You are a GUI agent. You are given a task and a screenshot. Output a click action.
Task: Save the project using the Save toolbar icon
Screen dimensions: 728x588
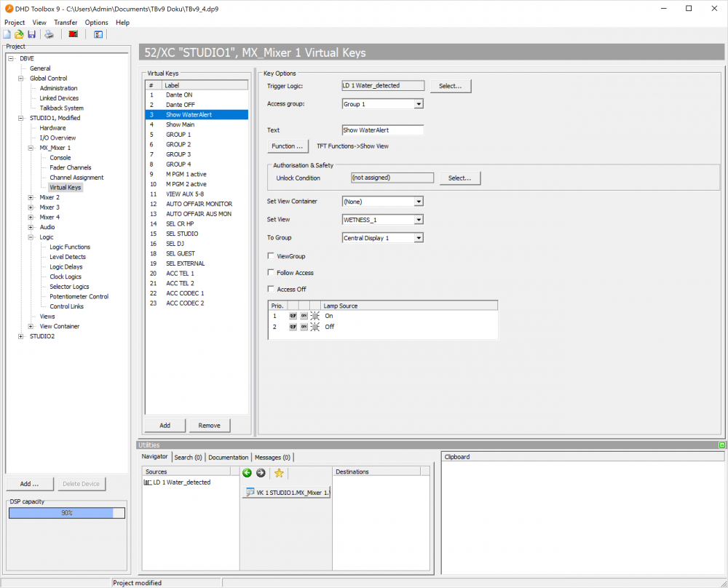click(x=31, y=34)
